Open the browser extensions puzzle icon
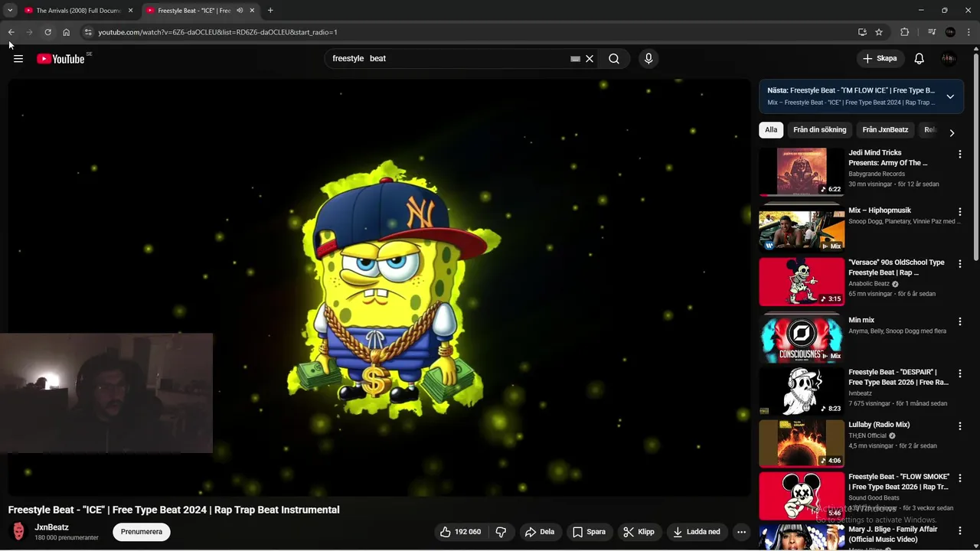 [905, 32]
